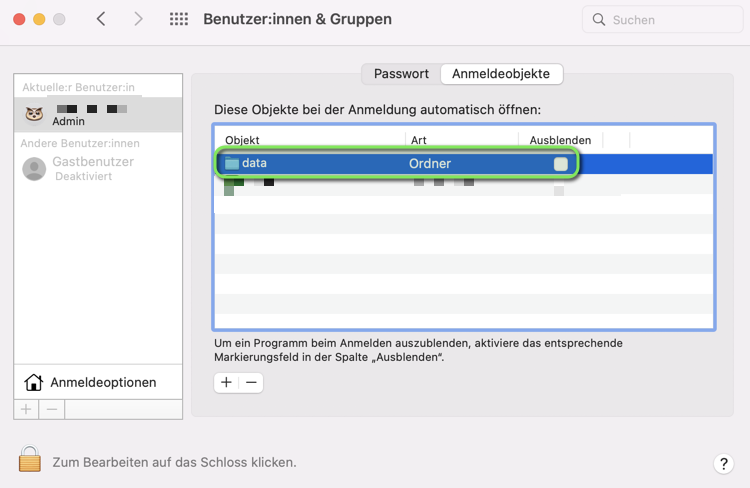Open help with the question mark button
This screenshot has width=750, height=488.
[x=724, y=464]
